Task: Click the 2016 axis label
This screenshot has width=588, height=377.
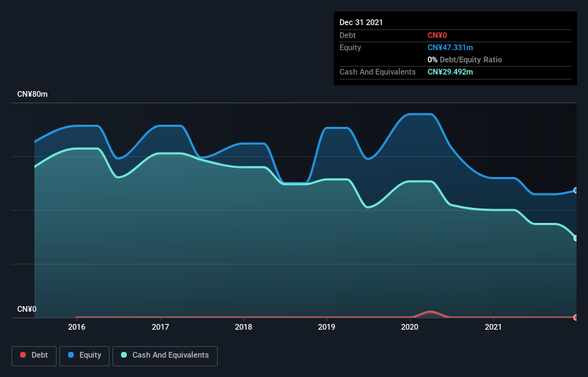Action: tap(77, 327)
